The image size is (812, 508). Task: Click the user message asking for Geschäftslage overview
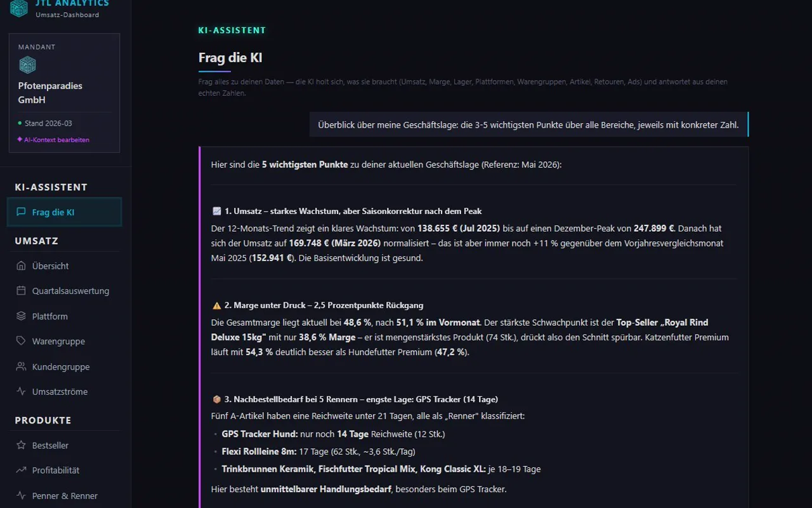[x=528, y=124]
